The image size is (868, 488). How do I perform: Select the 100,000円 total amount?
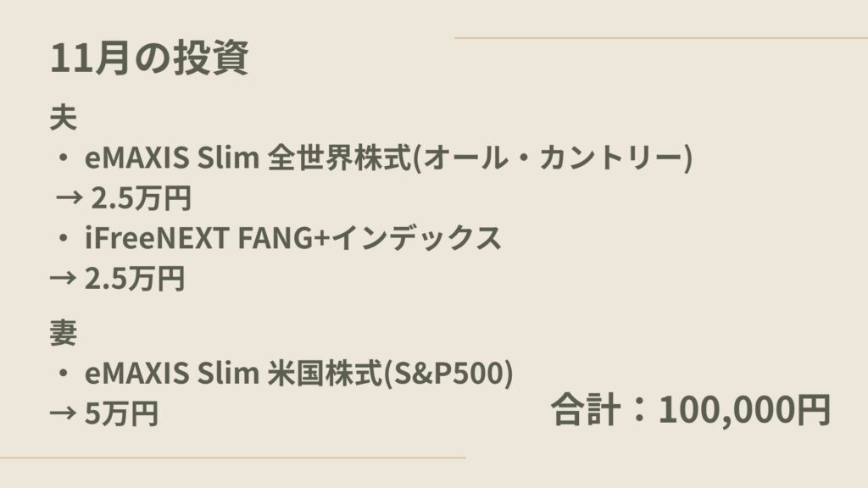[x=744, y=410]
